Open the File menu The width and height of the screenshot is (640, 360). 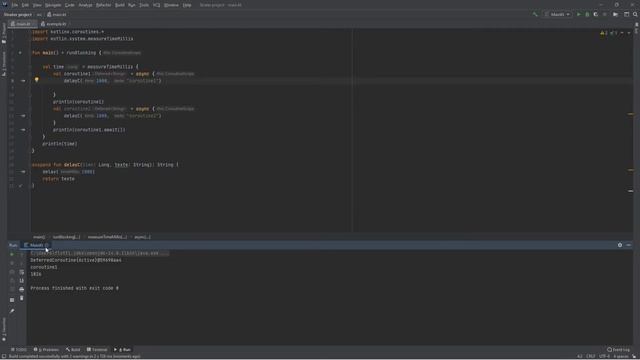(x=15, y=5)
